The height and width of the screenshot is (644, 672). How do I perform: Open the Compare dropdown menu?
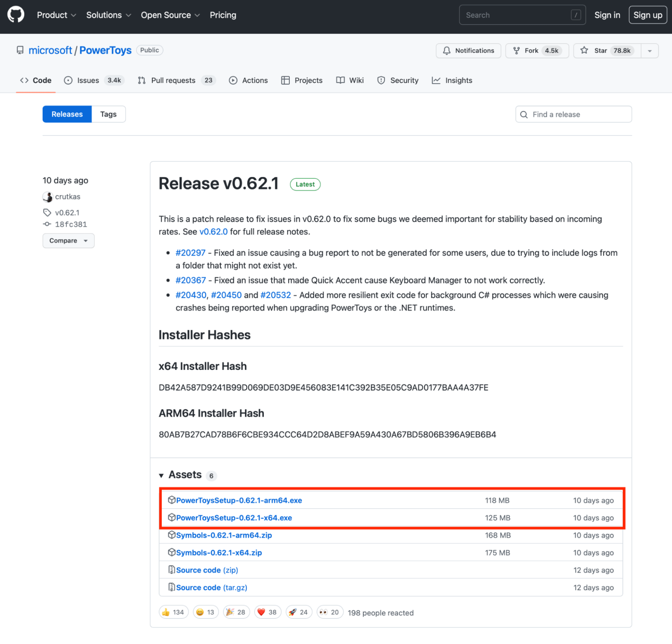tap(68, 240)
